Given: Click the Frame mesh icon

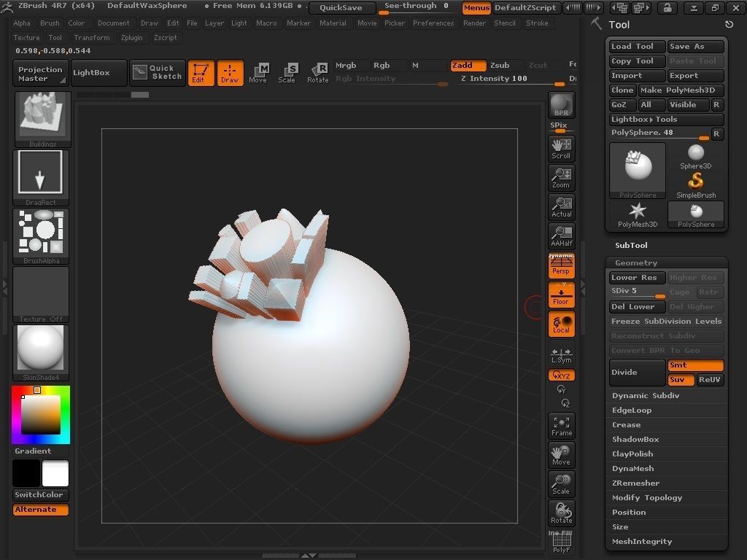Looking at the screenshot, I should coord(561,426).
